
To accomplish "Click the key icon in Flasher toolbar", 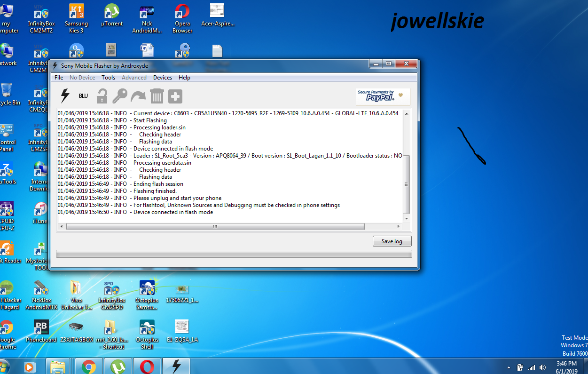I will pyautogui.click(x=120, y=96).
